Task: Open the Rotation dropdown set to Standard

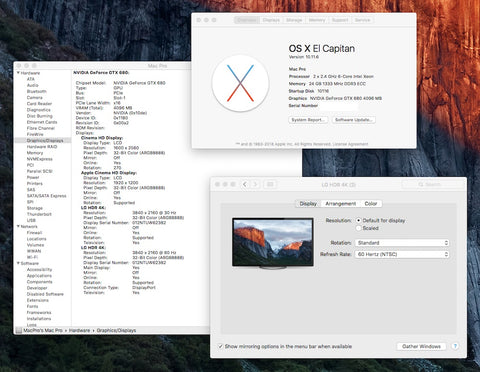Action: click(402, 243)
